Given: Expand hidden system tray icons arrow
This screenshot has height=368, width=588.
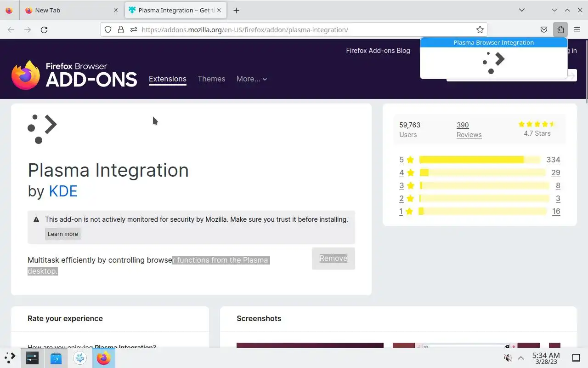Looking at the screenshot, I should [x=521, y=358].
